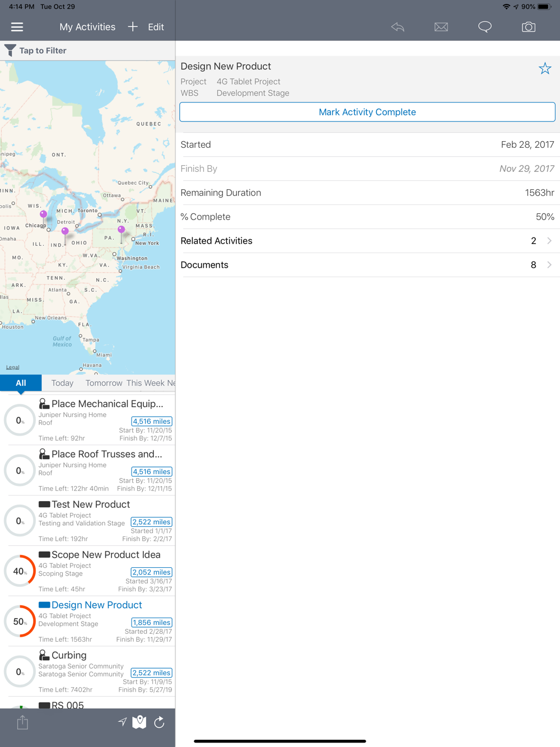This screenshot has height=747, width=560.
Task: Open Test New Product activity
Action: click(x=87, y=520)
